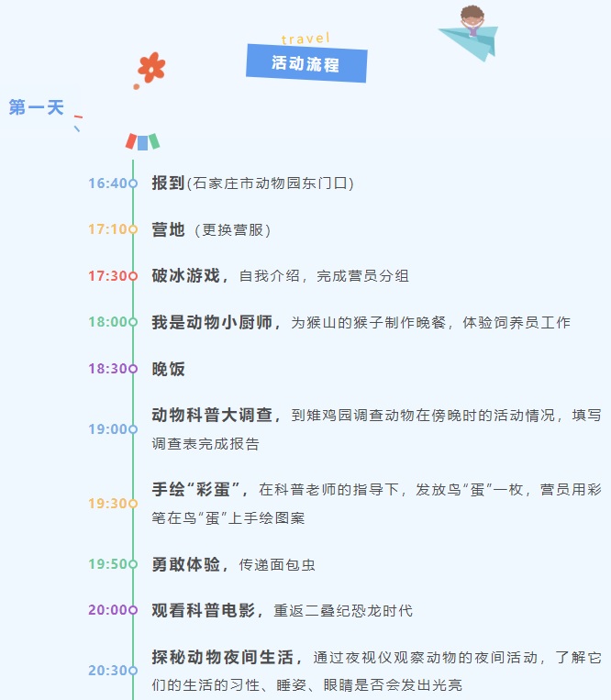
Task: Click 自我介绍，完成营员分组 text
Action: [x=324, y=276]
